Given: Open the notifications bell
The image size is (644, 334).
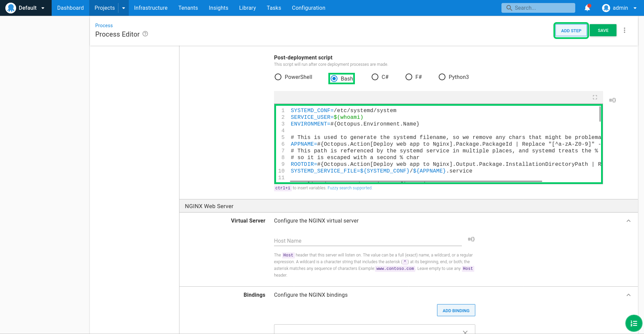Looking at the screenshot, I should pyautogui.click(x=587, y=8).
